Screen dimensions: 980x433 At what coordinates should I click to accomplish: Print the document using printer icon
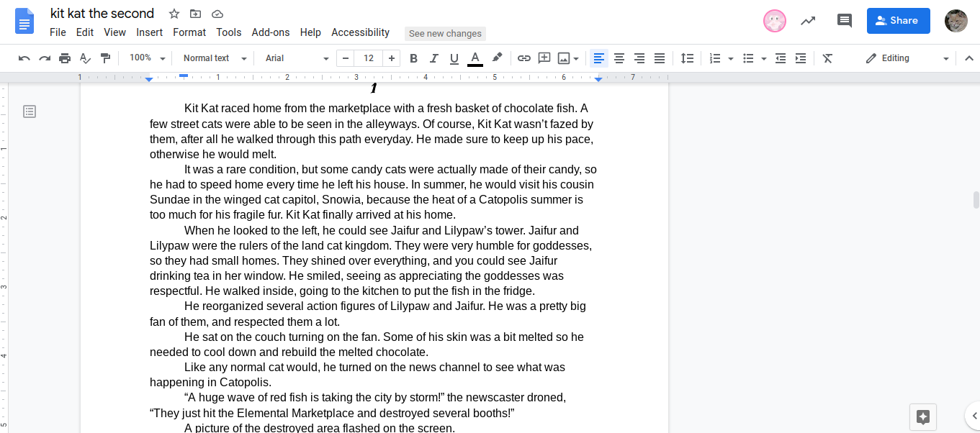tap(65, 58)
